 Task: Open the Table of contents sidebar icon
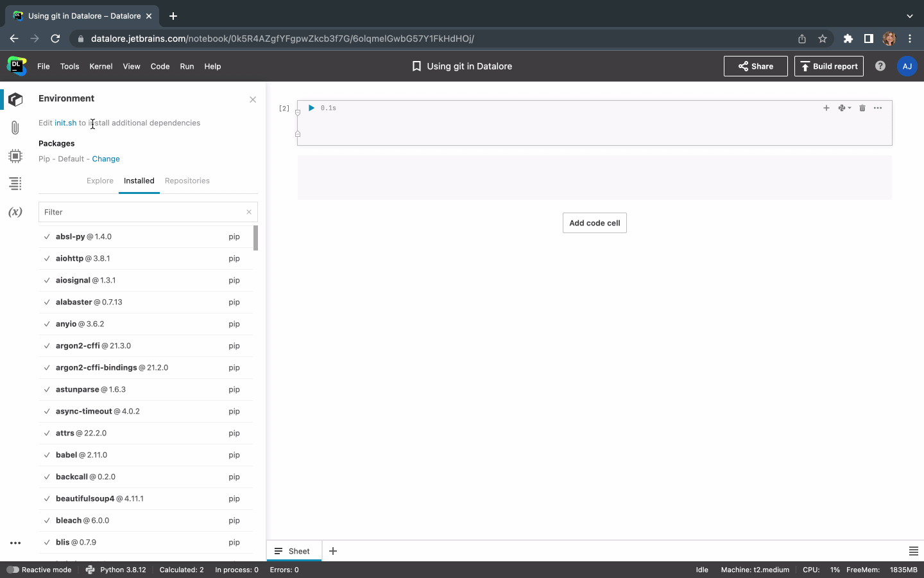[15, 184]
